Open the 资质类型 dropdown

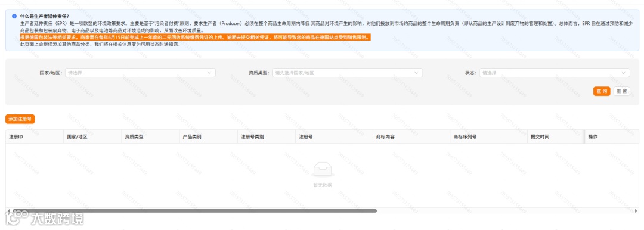347,73
